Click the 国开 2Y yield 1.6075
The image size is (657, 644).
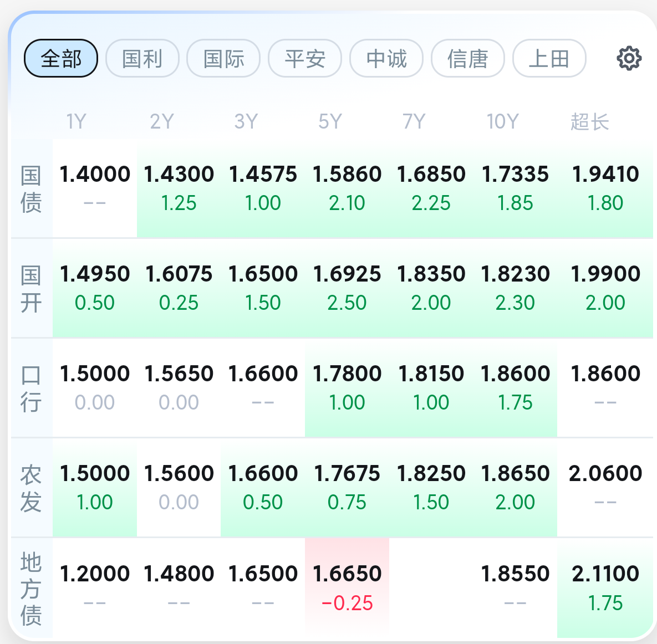179,274
